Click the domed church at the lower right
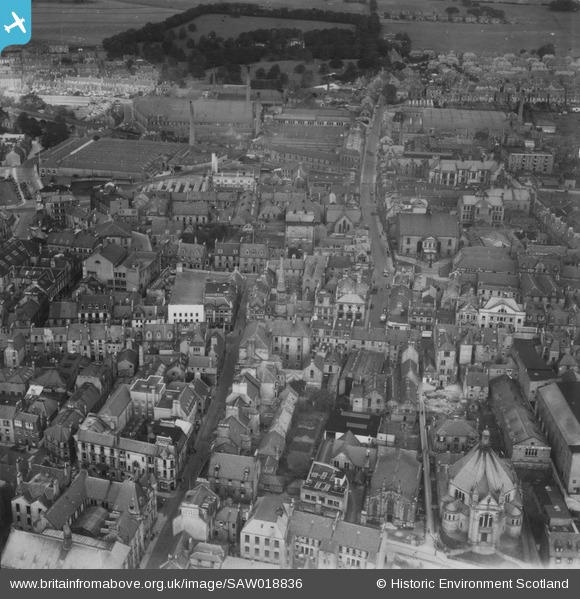Screen dimensions: 580x599 (481, 493)
